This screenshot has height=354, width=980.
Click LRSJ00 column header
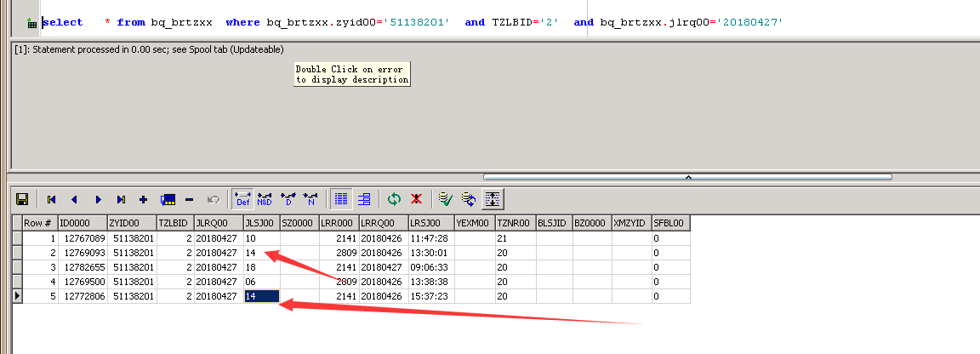click(x=431, y=223)
